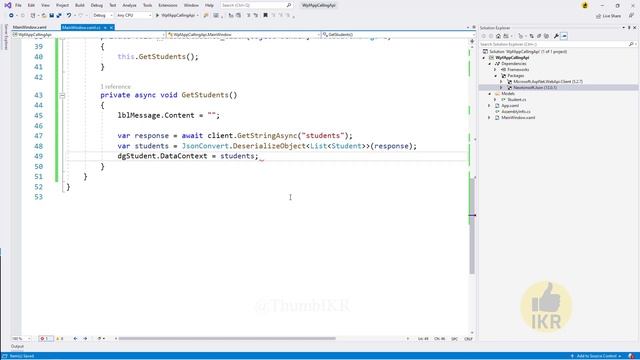Switch to MainWindow.xaml tab
The width and height of the screenshot is (640, 360).
tap(29, 27)
